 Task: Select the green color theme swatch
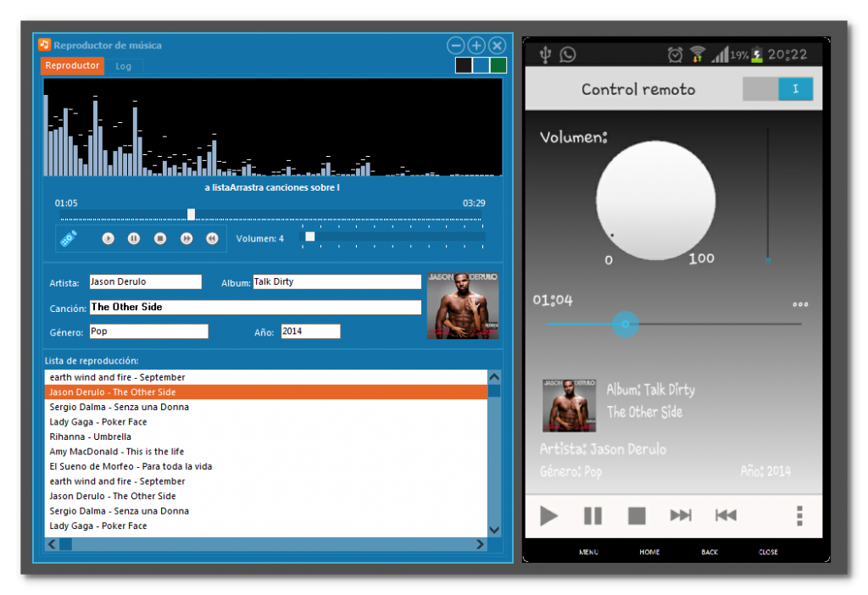click(498, 65)
